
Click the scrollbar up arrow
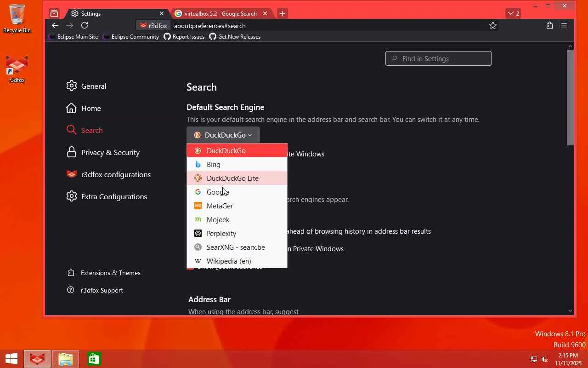point(570,46)
